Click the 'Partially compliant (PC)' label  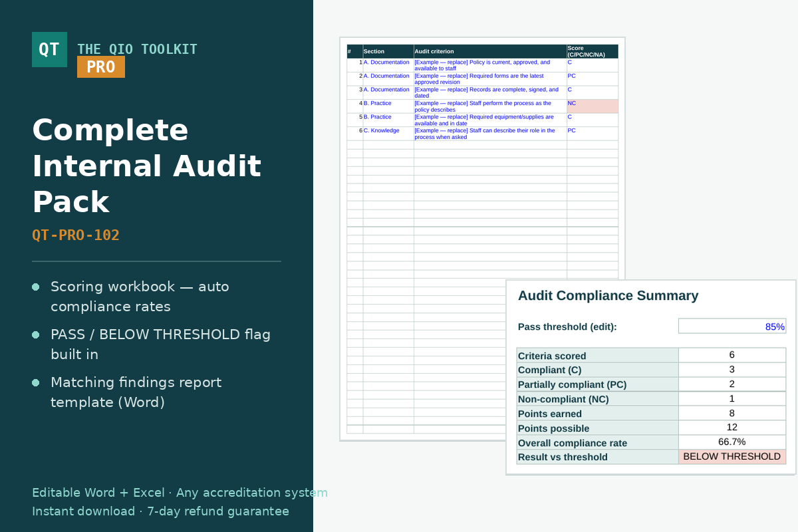tap(597, 384)
